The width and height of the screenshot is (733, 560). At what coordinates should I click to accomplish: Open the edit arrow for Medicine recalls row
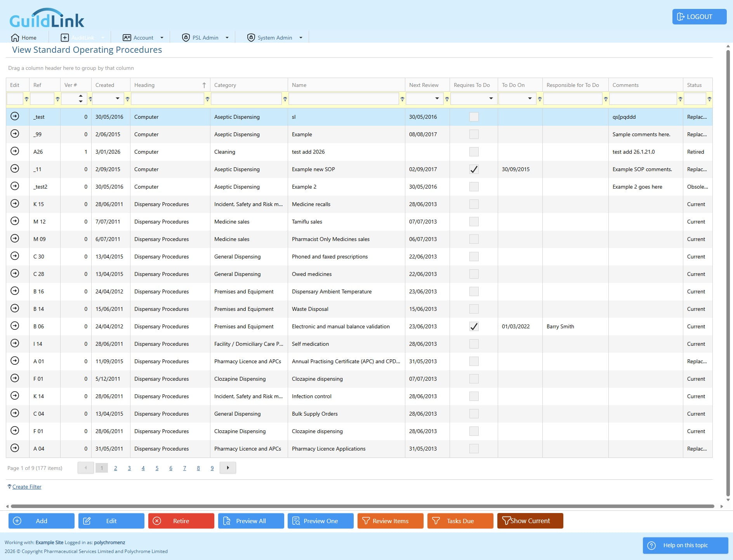(x=15, y=204)
